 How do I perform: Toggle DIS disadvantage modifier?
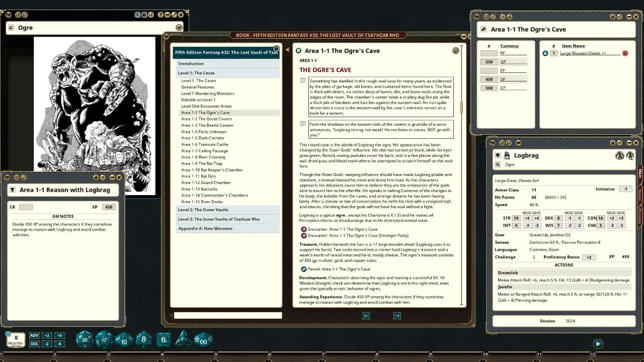(x=34, y=344)
